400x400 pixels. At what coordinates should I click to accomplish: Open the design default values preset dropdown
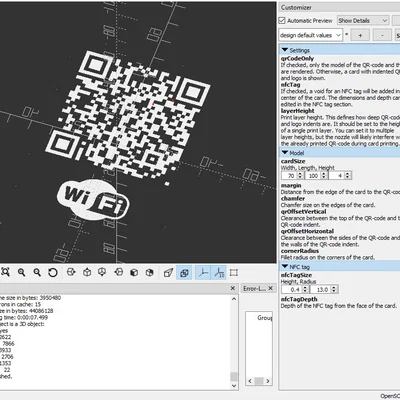[x=311, y=35]
